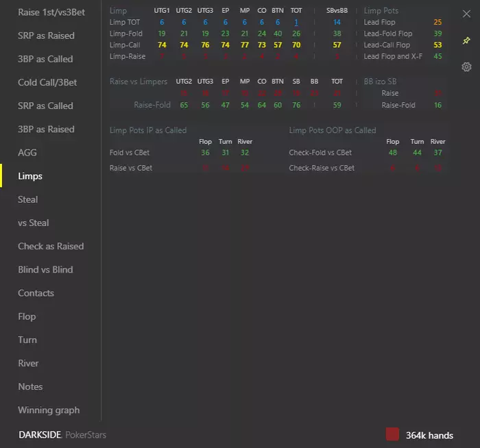This screenshot has height=448, width=480.
Task: Open the Notes tab
Action: coord(30,386)
